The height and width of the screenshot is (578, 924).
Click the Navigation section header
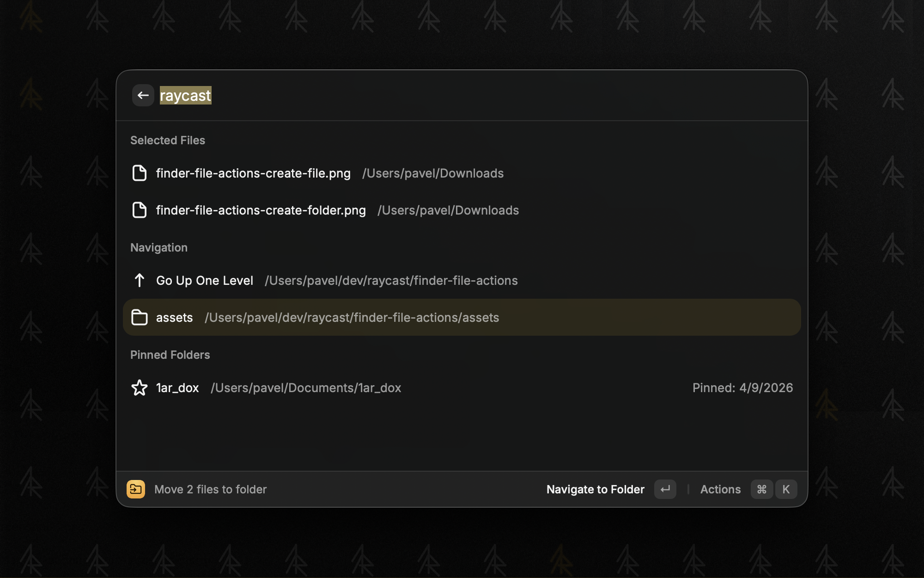159,247
